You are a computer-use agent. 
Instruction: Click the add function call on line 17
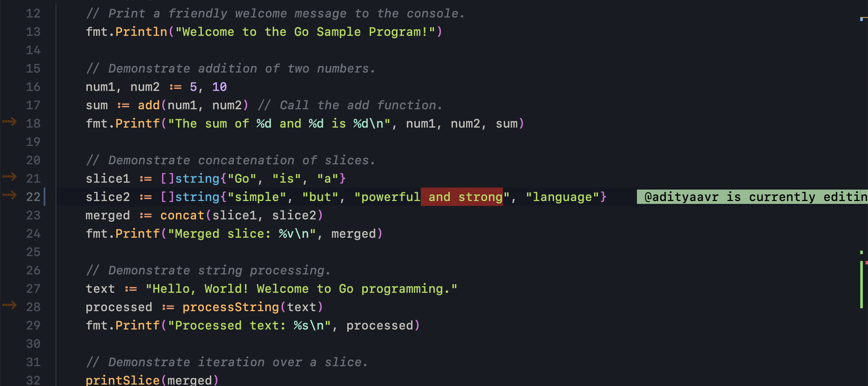pos(149,105)
